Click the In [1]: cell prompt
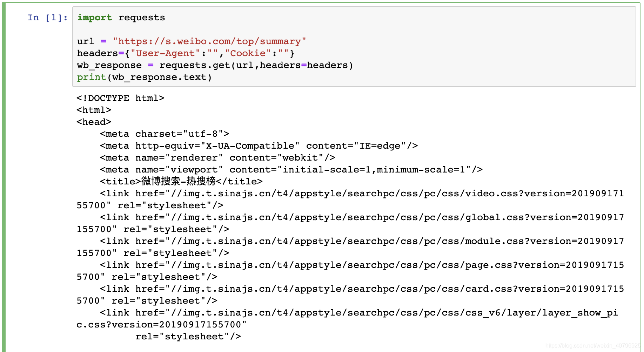The image size is (644, 352). (x=48, y=18)
